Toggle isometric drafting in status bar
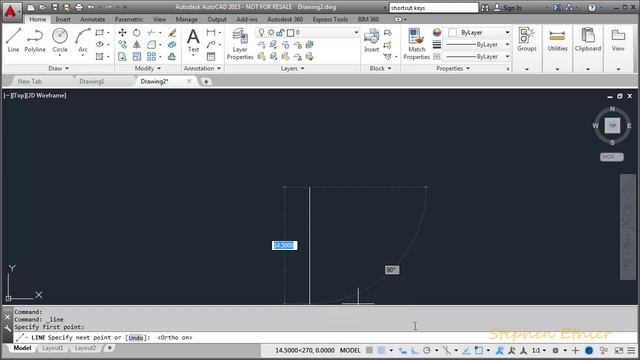The height and width of the screenshot is (360, 640). 447,350
